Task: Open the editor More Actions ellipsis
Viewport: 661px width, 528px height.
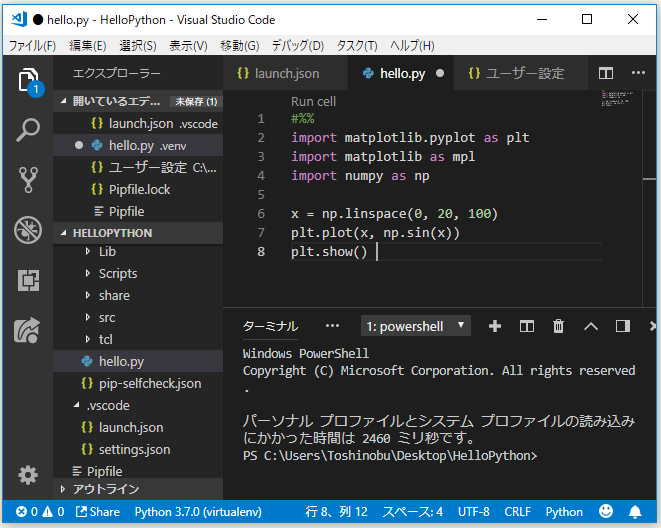Action: [x=638, y=73]
